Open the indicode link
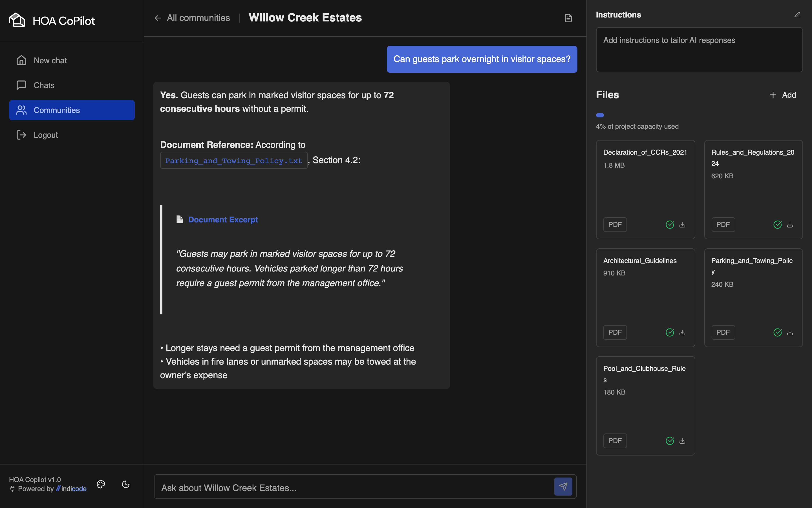This screenshot has height=508, width=812. pyautogui.click(x=71, y=489)
